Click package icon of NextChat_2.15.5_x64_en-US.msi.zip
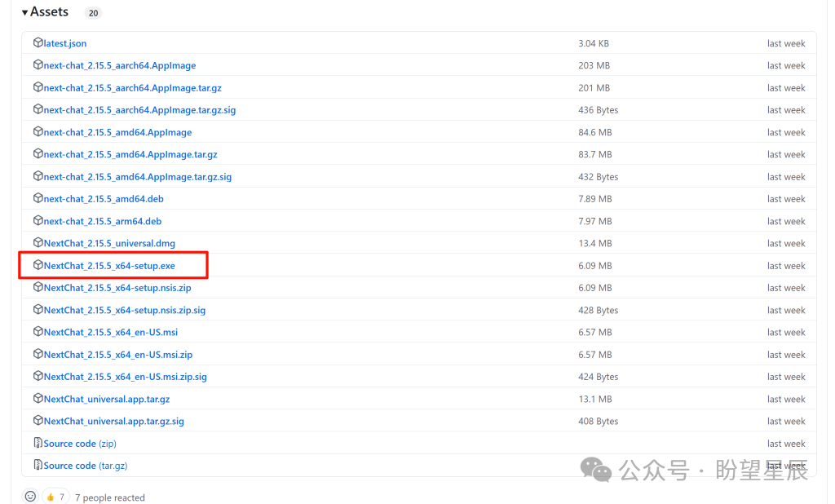Viewport: 835px width, 504px height. (x=38, y=354)
